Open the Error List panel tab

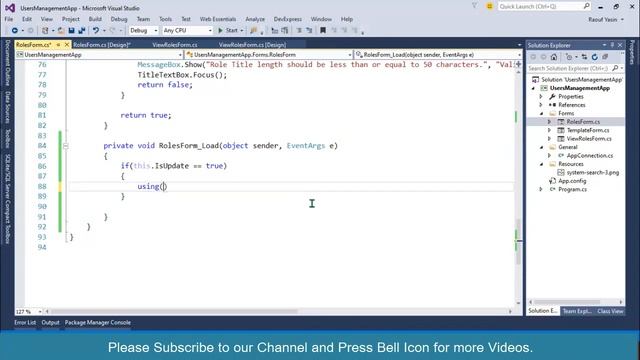(25, 322)
